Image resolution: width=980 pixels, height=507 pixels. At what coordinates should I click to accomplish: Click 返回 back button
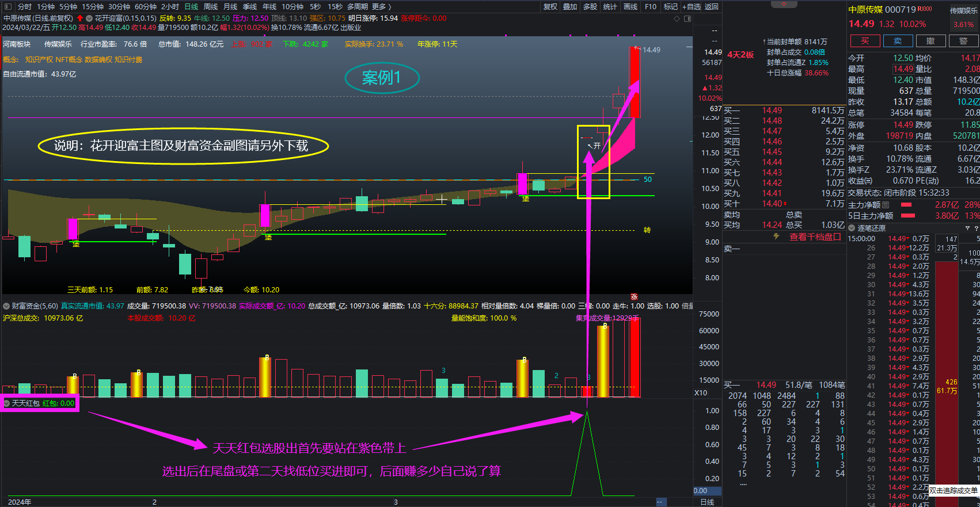(712, 6)
